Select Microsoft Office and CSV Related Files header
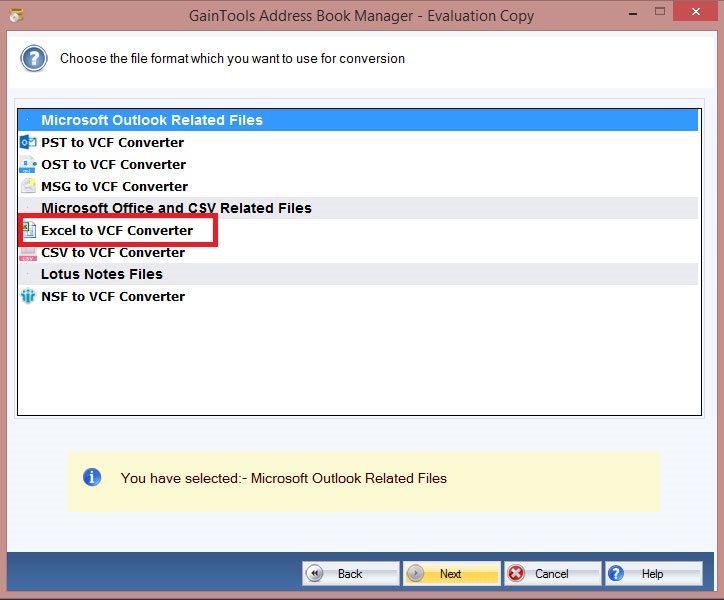Image resolution: width=724 pixels, height=600 pixels. click(358, 208)
